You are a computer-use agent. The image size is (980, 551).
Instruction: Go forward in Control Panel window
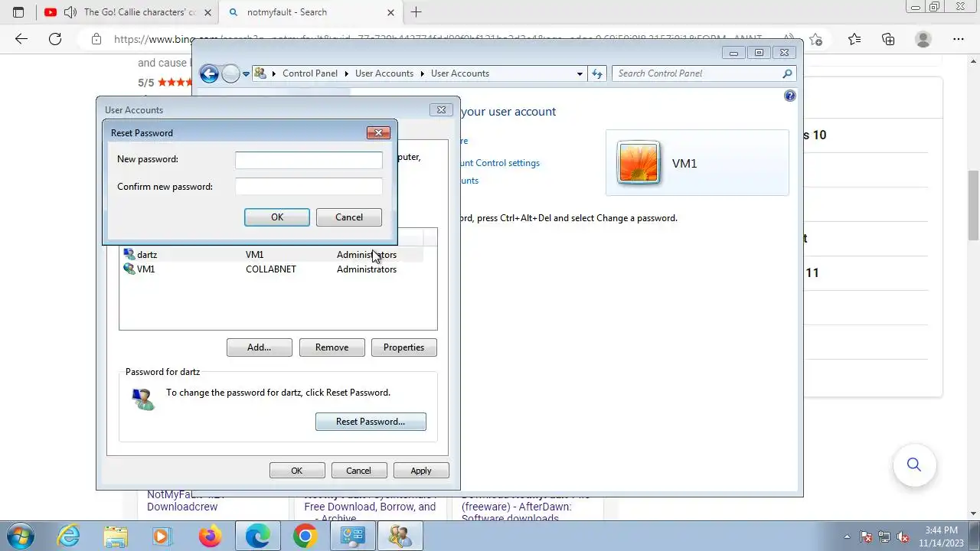point(230,73)
